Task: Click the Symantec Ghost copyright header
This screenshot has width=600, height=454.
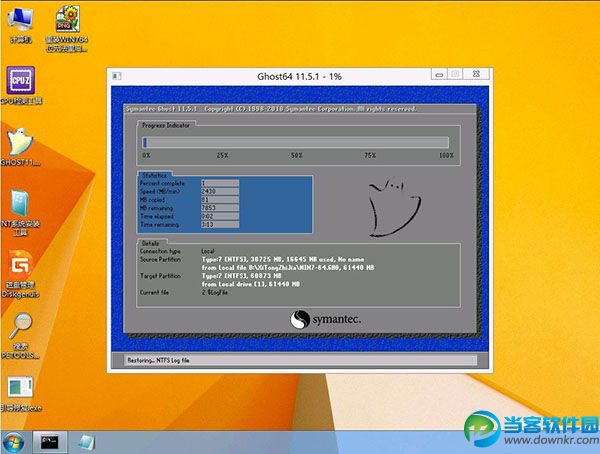Action: click(271, 109)
